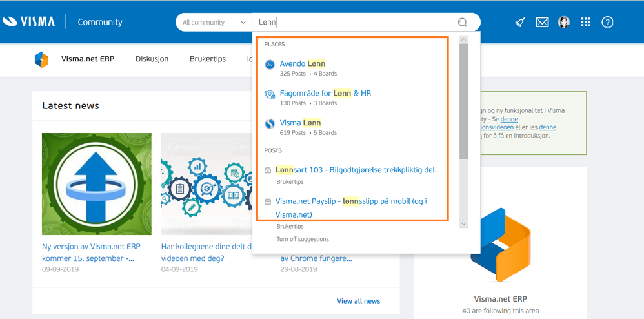Click the suggestions list scrollbar thumb

[464, 101]
